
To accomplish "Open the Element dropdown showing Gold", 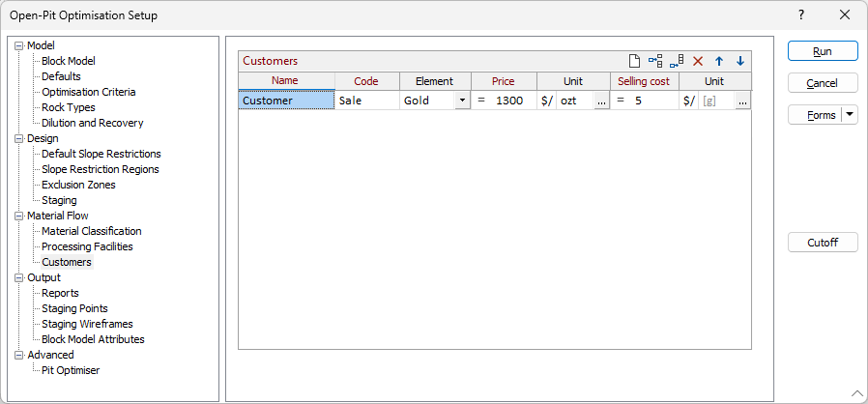I will click(462, 101).
